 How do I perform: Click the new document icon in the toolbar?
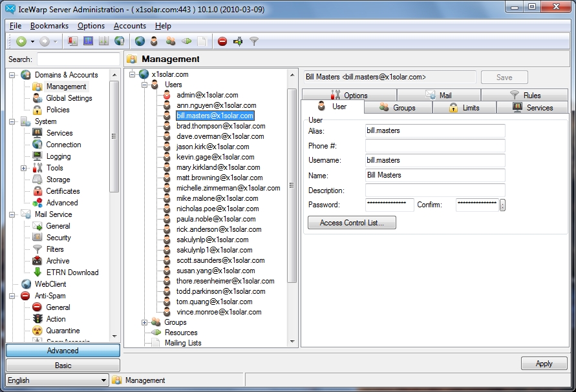[203, 41]
